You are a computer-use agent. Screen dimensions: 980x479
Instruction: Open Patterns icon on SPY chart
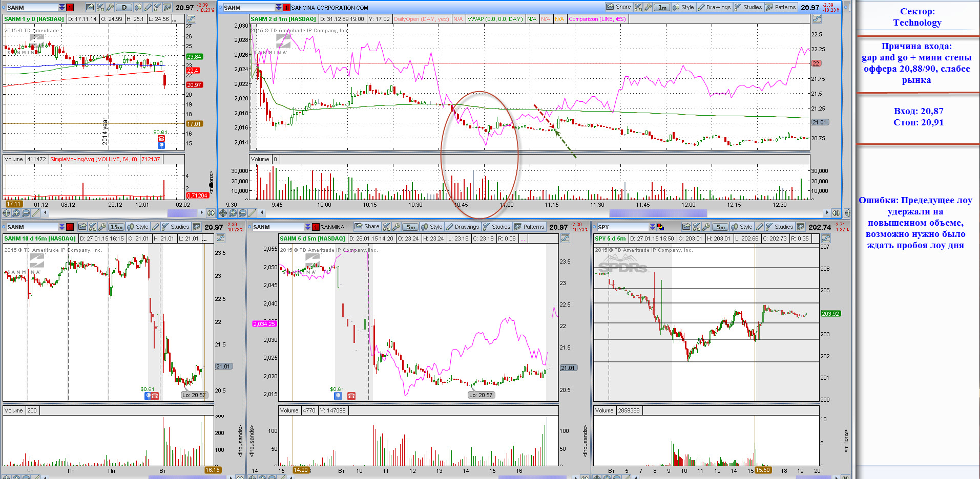coord(800,227)
